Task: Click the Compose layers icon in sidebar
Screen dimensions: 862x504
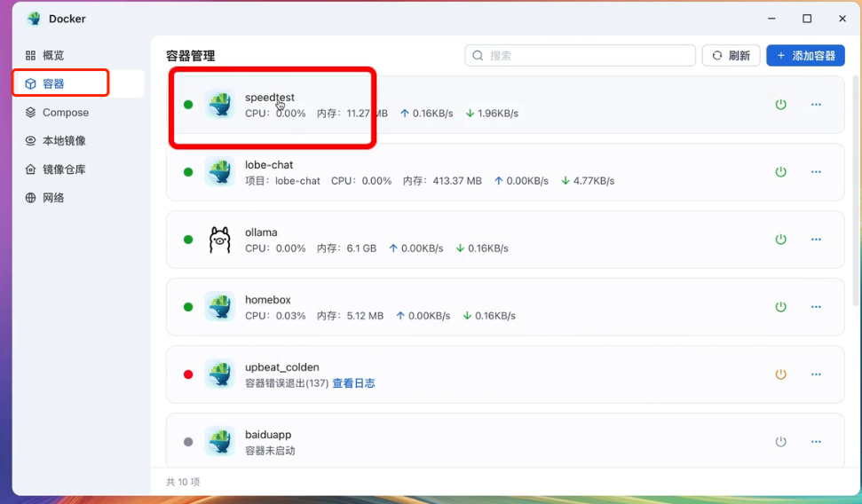Action: [x=30, y=112]
